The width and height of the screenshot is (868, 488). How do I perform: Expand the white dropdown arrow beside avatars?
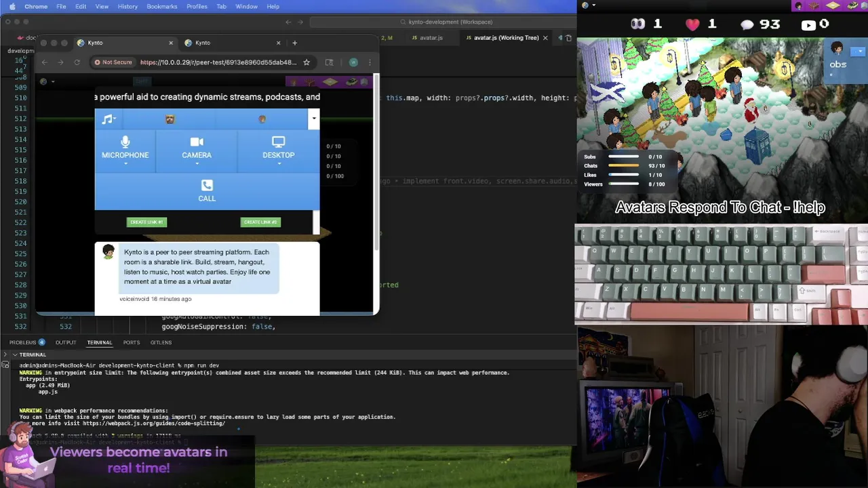pos(313,119)
